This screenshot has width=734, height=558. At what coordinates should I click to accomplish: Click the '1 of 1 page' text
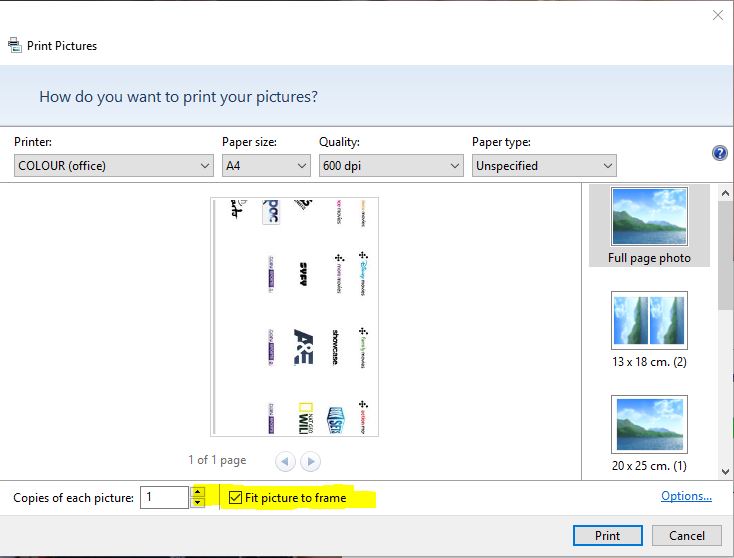(x=217, y=460)
